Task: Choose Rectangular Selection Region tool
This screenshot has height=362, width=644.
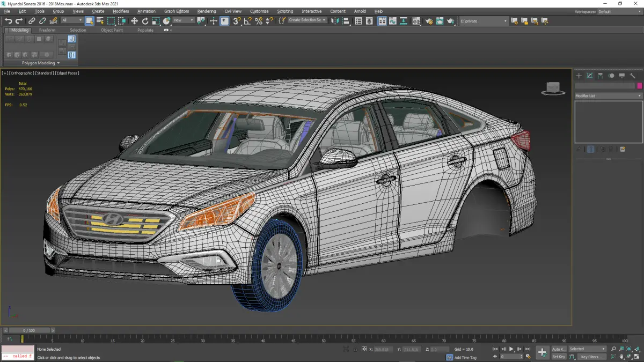Action: 111,21
